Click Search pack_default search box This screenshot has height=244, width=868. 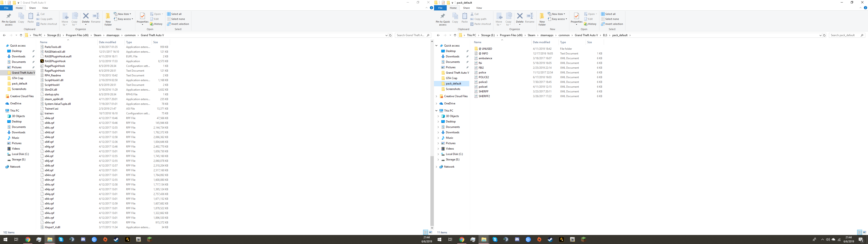point(844,35)
